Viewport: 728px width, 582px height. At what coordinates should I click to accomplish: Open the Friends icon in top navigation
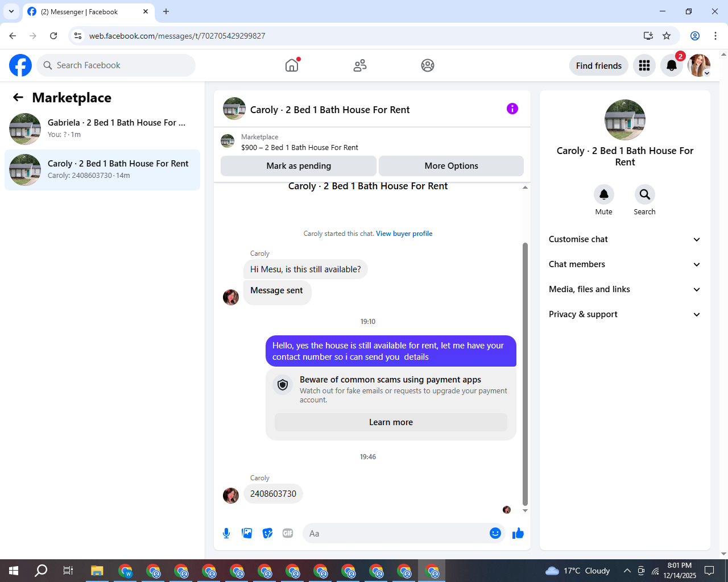(360, 65)
